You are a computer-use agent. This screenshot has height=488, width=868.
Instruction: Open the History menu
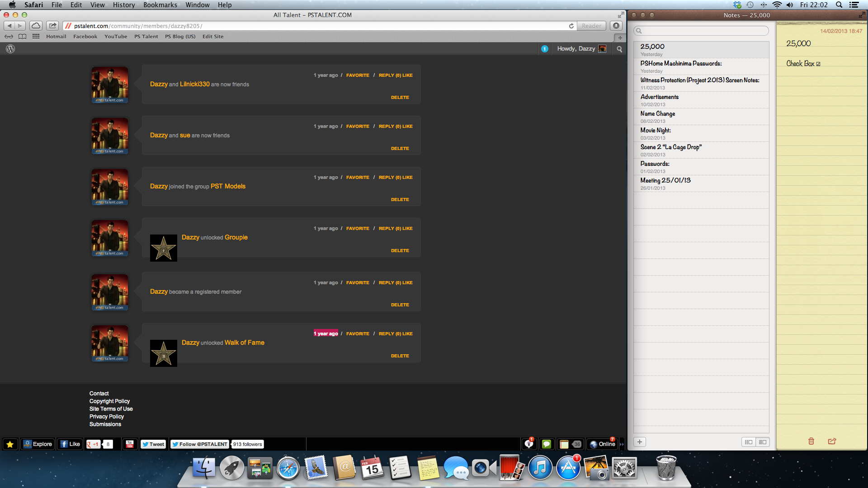[x=124, y=5]
